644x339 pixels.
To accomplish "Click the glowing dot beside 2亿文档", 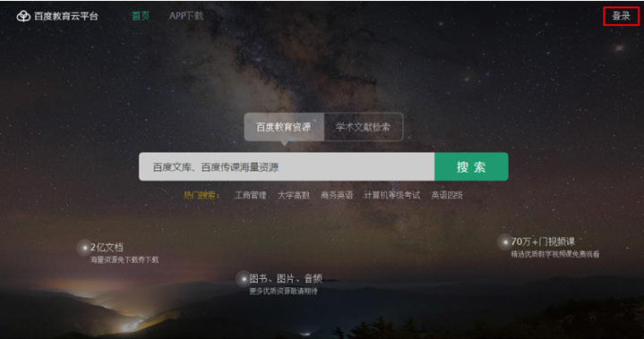I will click(x=84, y=248).
